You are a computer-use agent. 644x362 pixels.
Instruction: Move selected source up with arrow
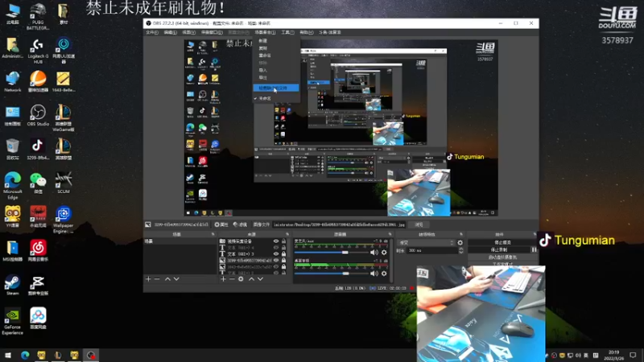click(251, 279)
